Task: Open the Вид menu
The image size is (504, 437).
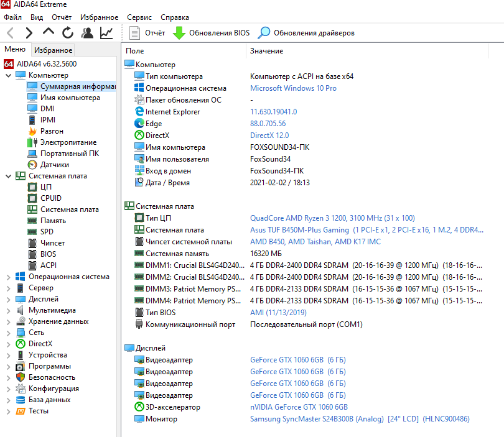Action: [37, 17]
